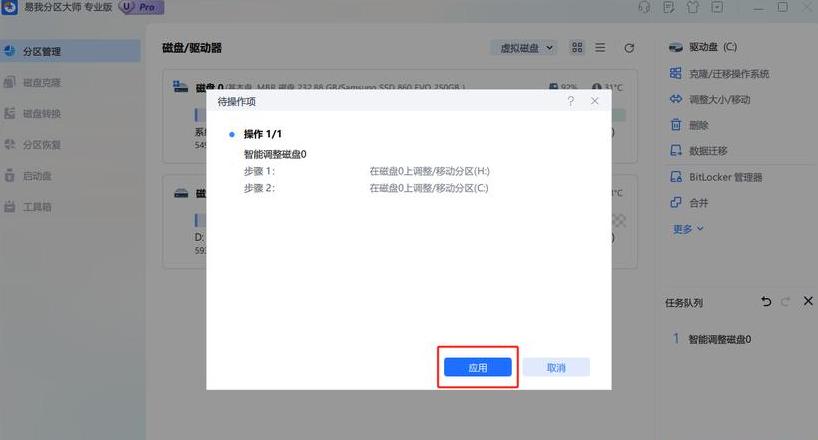This screenshot has width=818, height=440.
Task: Choose 合并 in the right panel
Action: pos(699,203)
